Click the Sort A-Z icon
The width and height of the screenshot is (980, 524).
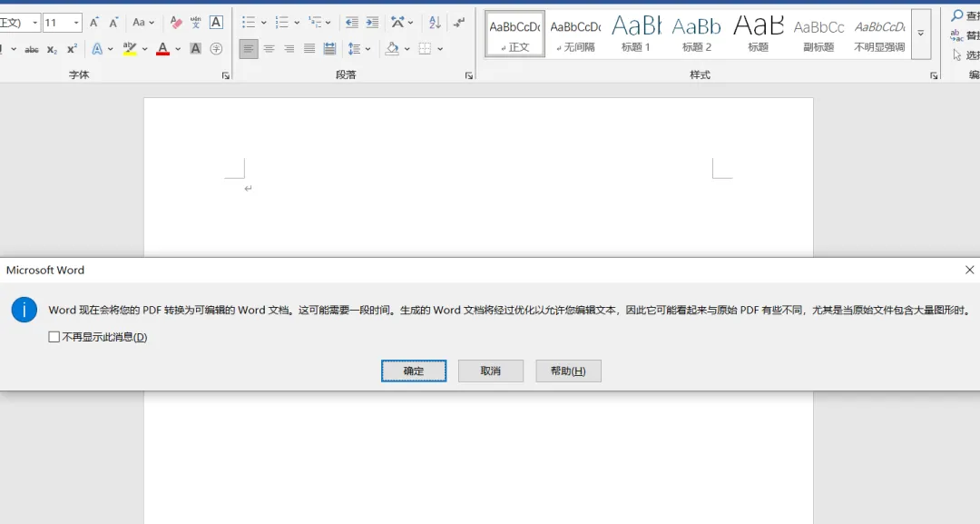[435, 23]
